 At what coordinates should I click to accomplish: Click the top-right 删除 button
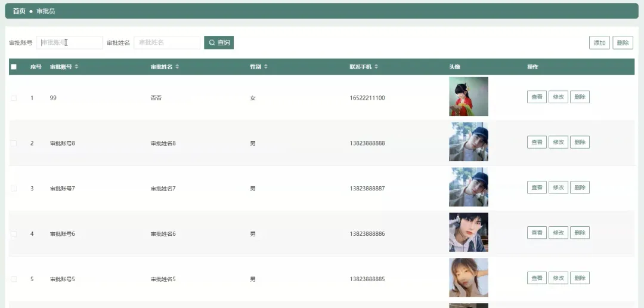point(623,42)
